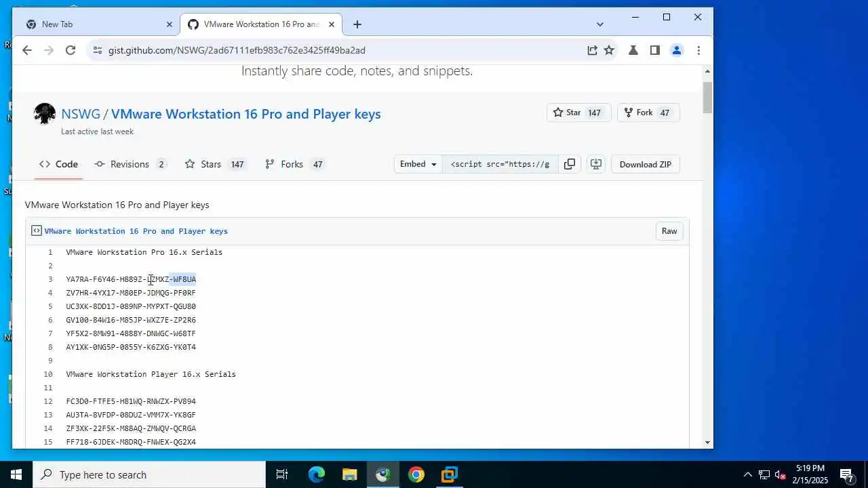Switch to the New Tab tab

(98, 24)
